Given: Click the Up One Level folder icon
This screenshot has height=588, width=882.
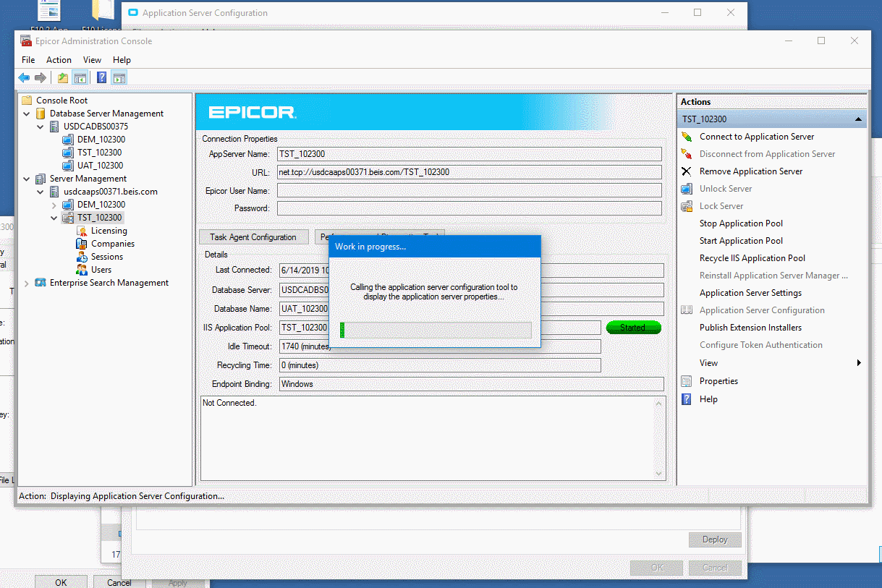Looking at the screenshot, I should [63, 78].
